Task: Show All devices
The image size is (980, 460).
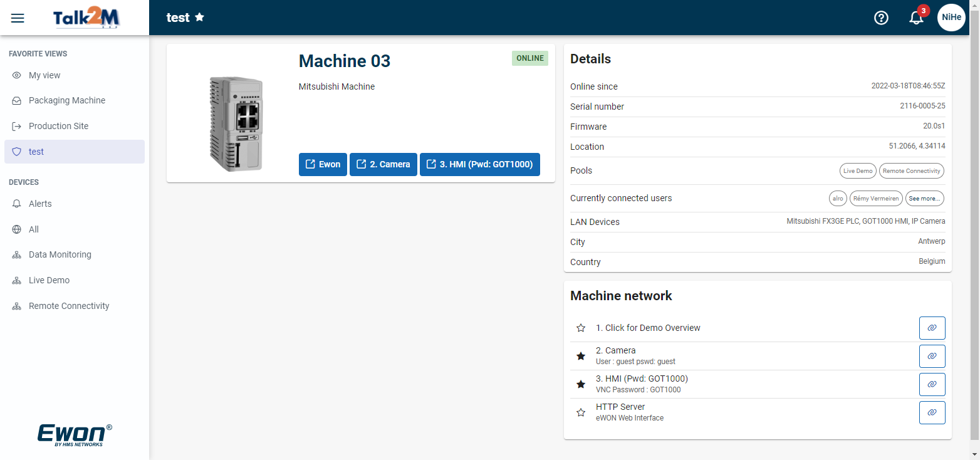Action: [x=75, y=229]
